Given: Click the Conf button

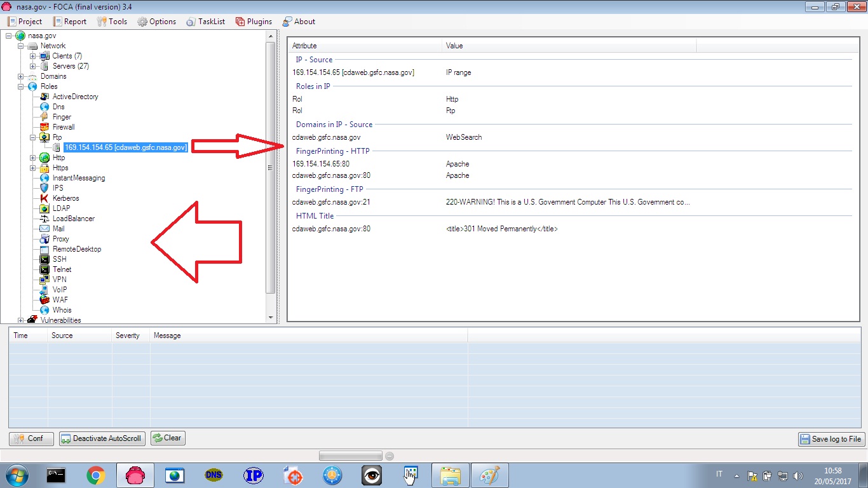Looking at the screenshot, I should 31,438.
